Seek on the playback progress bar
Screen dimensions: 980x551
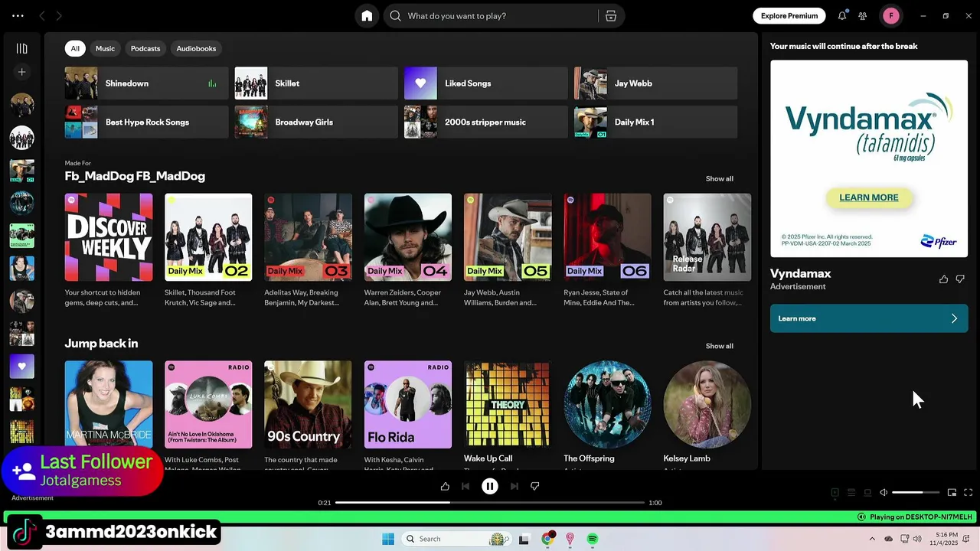pyautogui.click(x=490, y=503)
